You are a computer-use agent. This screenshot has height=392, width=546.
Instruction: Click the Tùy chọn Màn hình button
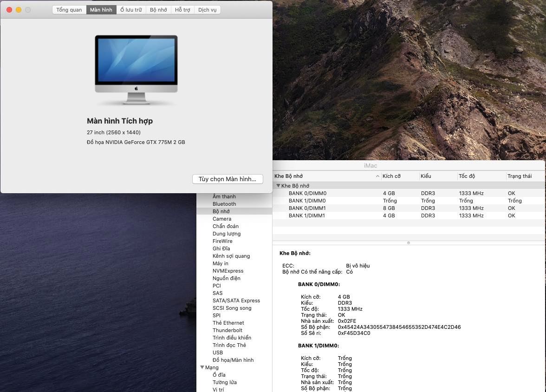coord(227,179)
